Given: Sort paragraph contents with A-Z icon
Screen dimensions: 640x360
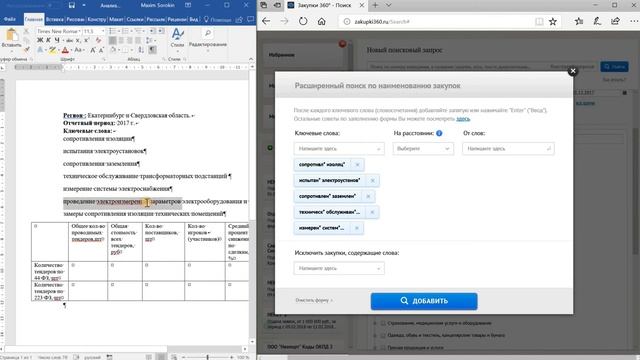Looking at the screenshot, I should 141,50.
